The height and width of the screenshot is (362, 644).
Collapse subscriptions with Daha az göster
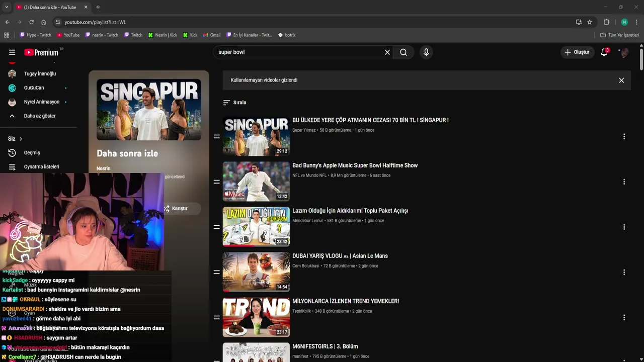tap(39, 116)
